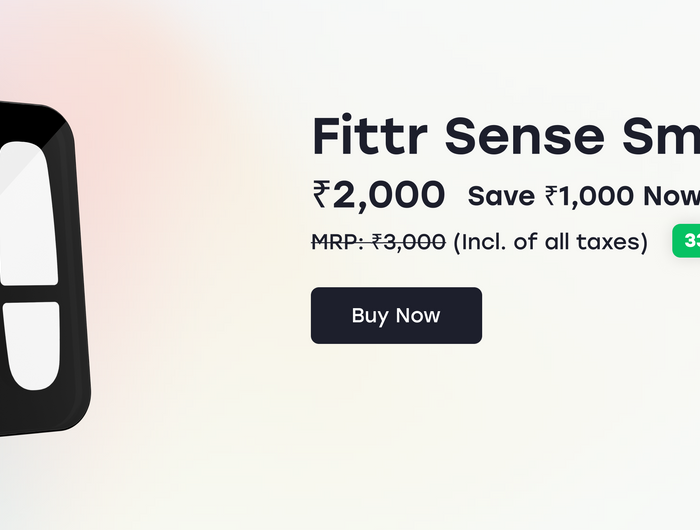Click the Buy Now button

pos(396,315)
